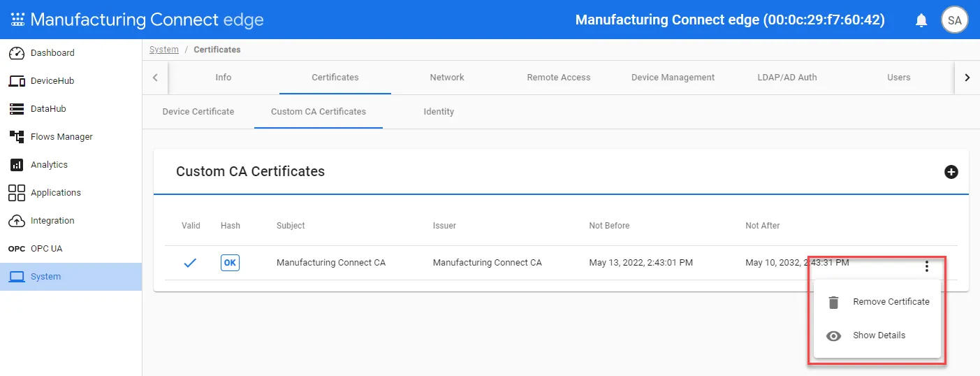Open the Custom CA Certificates sub-tab
The height and width of the screenshot is (376, 980).
coord(319,112)
